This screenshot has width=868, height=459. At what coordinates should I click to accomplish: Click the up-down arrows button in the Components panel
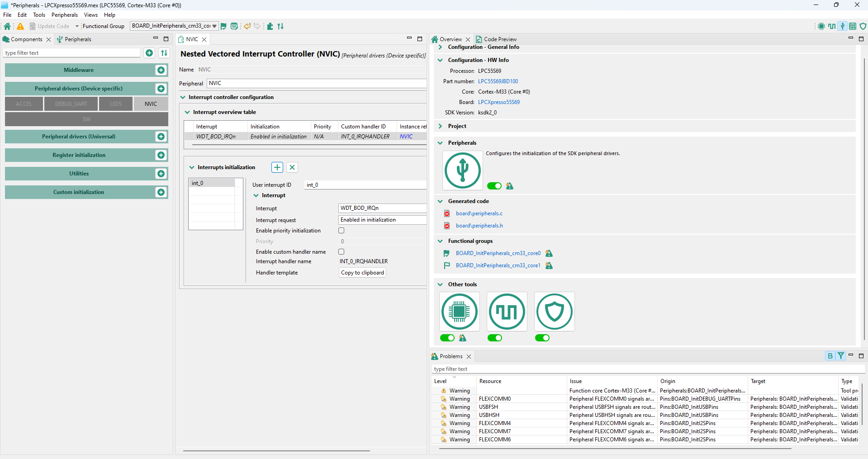click(x=164, y=53)
